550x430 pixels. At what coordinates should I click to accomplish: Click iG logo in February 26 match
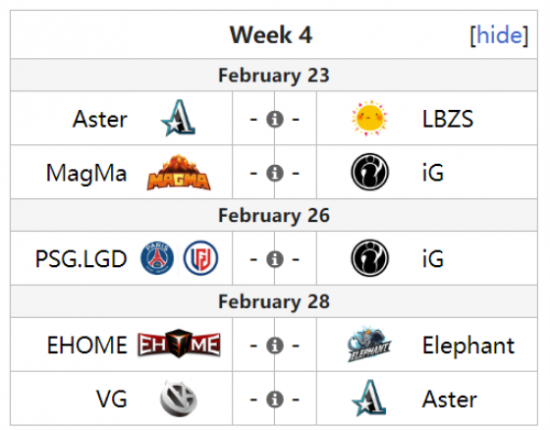click(370, 258)
